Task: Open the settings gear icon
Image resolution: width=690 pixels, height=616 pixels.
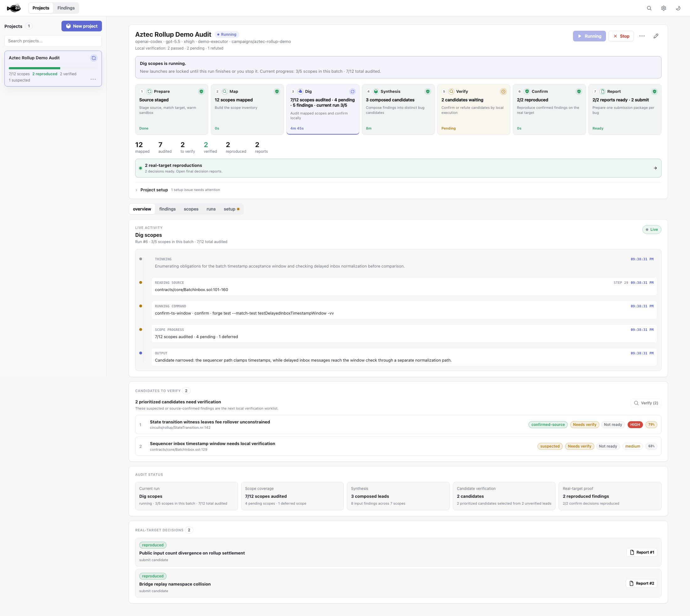Action: 664,8
